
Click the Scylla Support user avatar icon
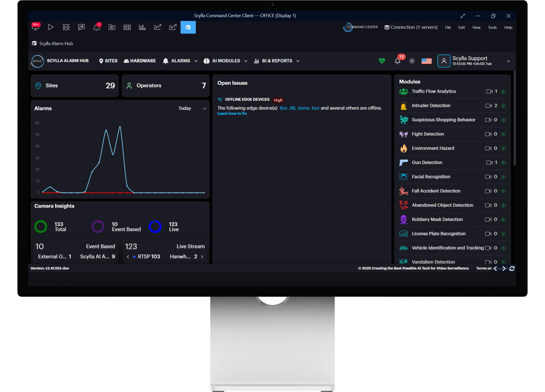pos(444,61)
